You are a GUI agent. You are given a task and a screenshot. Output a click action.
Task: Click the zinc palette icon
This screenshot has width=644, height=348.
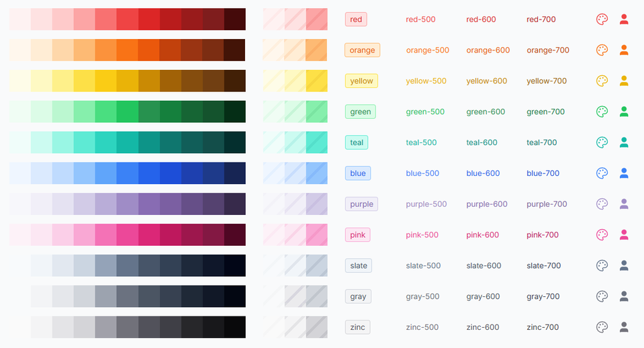pos(602,327)
